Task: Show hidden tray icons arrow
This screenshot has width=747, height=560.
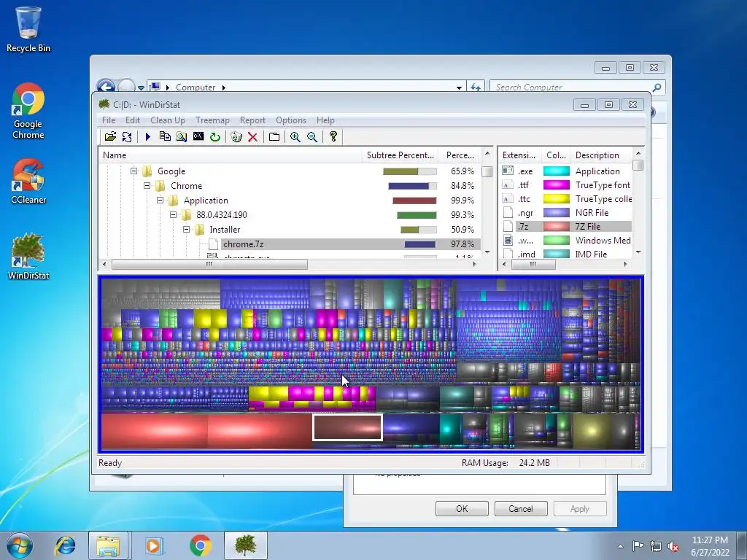Action: point(620,547)
